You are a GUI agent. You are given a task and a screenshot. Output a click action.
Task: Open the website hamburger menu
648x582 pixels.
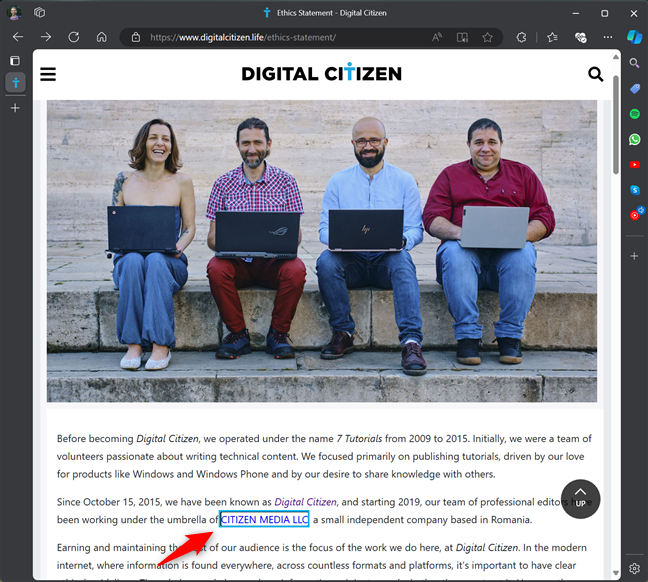(x=48, y=74)
